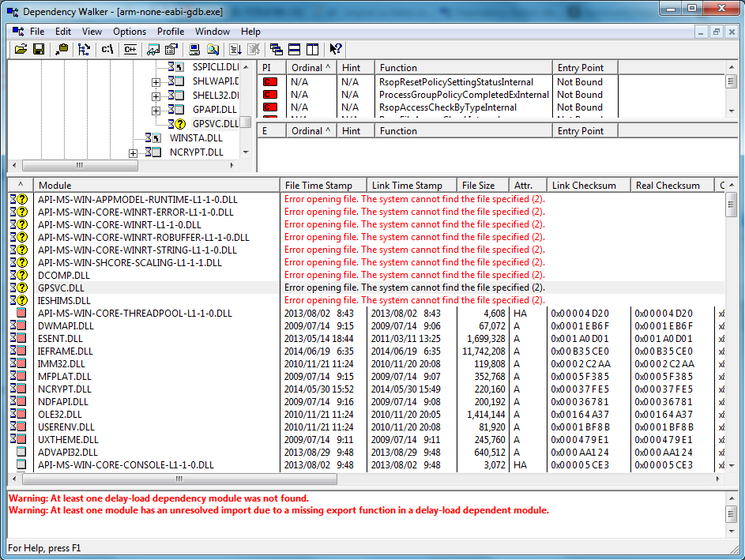
Task: Expand the GPAPI.DLL tree node
Action: coord(156,111)
